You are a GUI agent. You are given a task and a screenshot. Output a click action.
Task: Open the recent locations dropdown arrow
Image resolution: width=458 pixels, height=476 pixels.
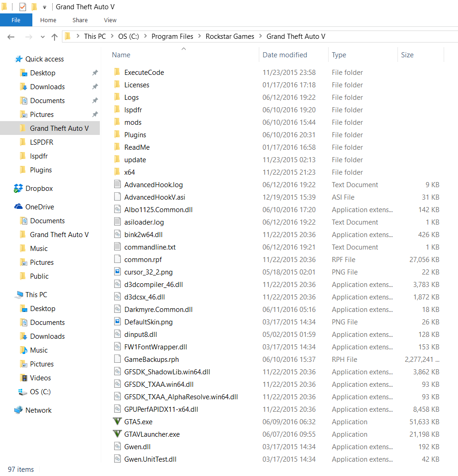click(43, 37)
